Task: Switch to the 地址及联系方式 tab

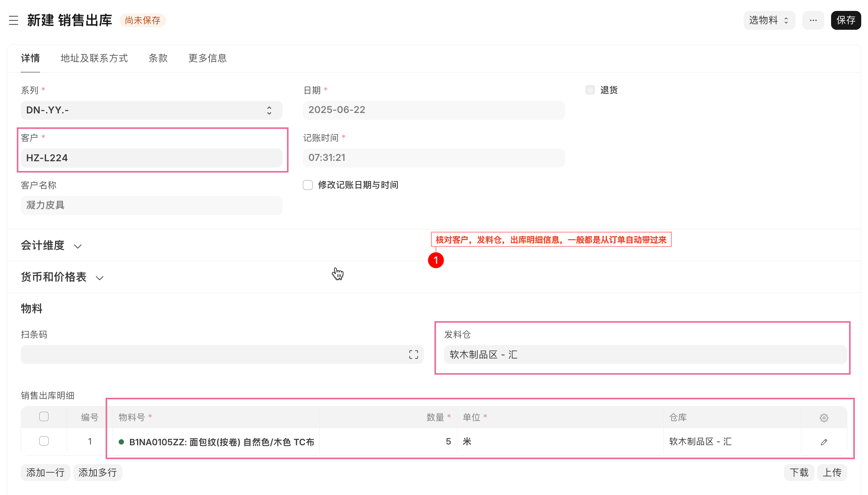Action: tap(94, 58)
